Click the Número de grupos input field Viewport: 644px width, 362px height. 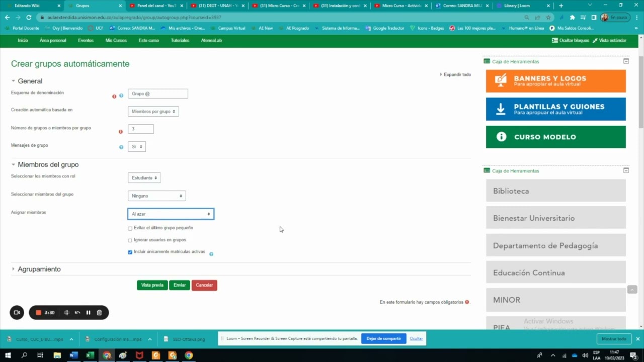141,129
